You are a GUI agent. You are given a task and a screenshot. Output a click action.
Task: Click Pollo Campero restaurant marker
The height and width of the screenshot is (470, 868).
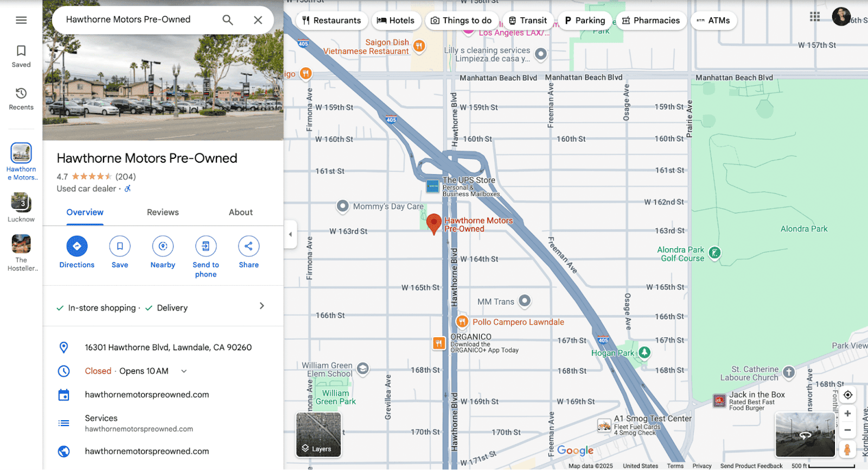pos(462,322)
